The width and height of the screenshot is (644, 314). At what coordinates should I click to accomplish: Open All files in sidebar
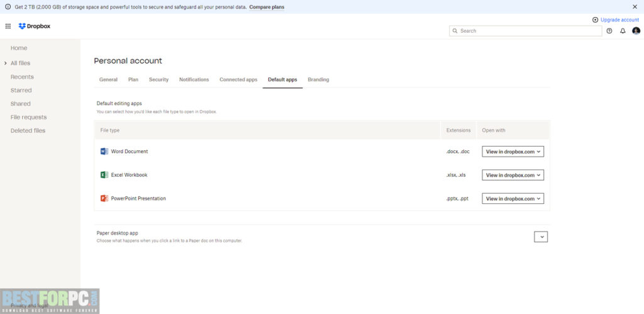click(x=21, y=64)
